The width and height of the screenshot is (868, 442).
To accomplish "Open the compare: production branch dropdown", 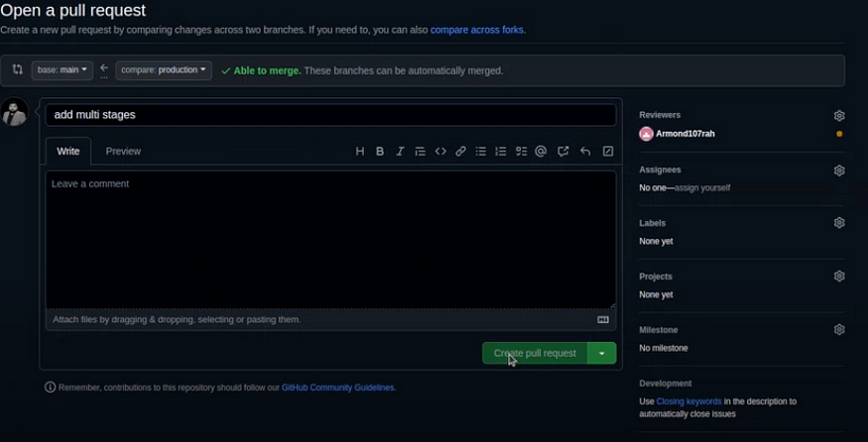I will [x=164, y=70].
